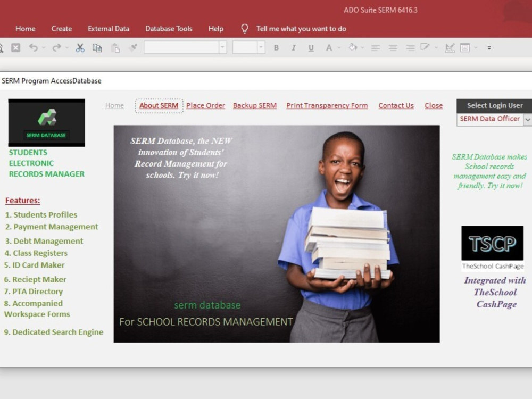Click Tell me what you want to do

[301, 29]
